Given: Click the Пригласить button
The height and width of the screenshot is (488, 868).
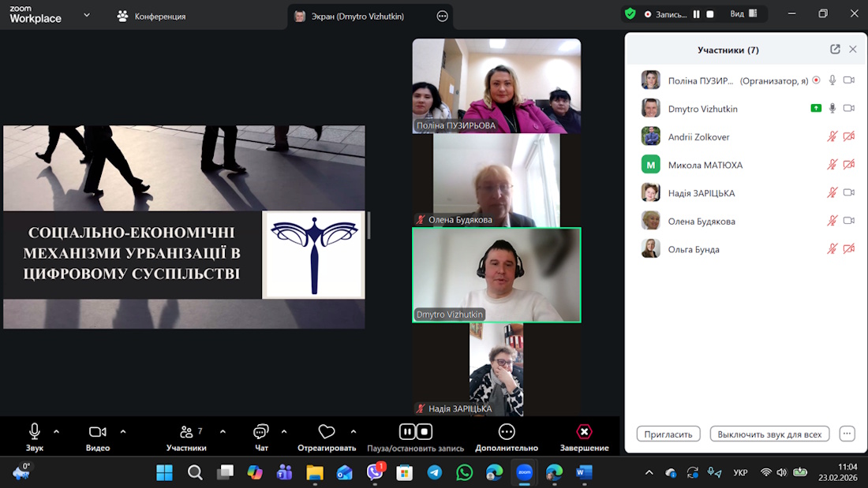Looking at the screenshot, I should (x=668, y=434).
